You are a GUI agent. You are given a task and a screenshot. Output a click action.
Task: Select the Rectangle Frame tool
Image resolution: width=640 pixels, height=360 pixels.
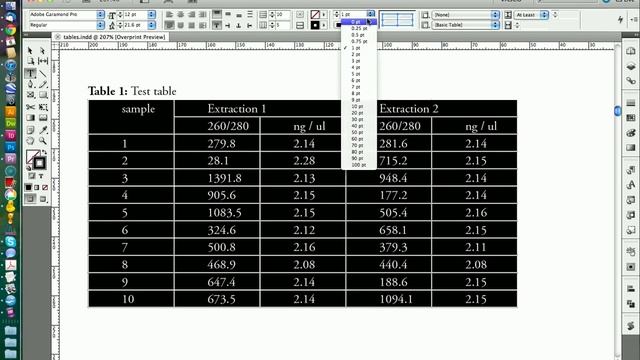click(30, 95)
